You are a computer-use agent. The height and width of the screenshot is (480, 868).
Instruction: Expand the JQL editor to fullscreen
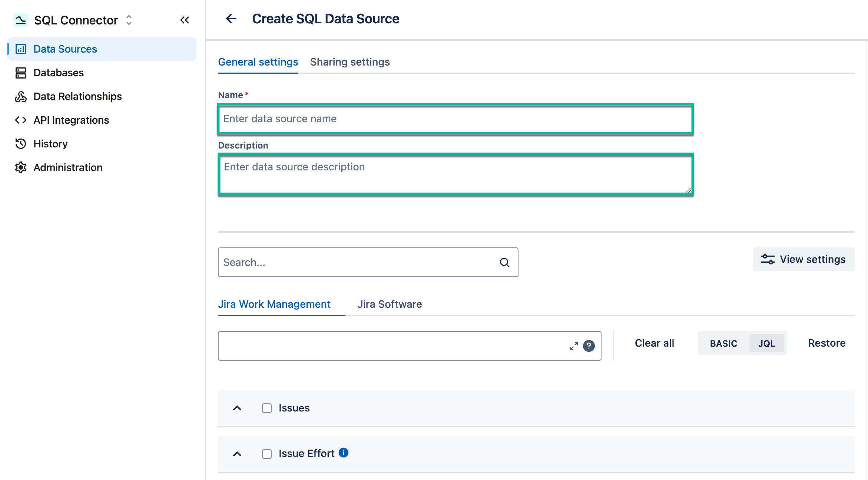[574, 346]
